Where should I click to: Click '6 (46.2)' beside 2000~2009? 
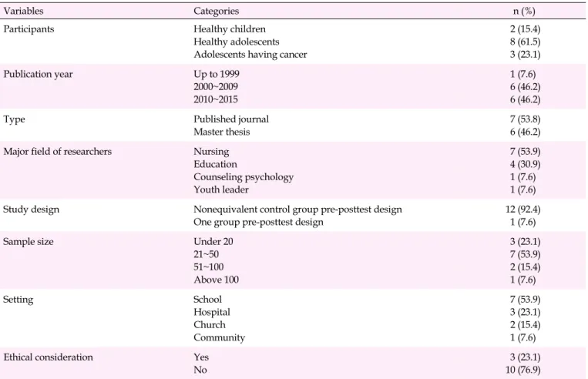coord(525,87)
